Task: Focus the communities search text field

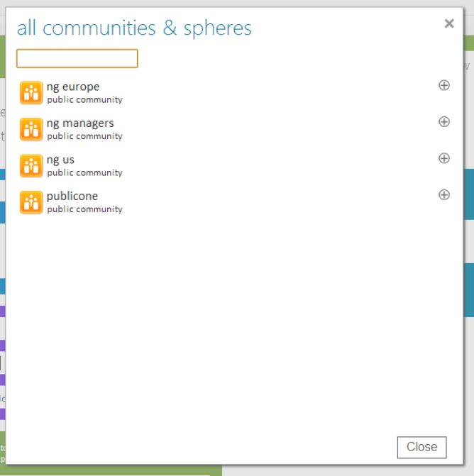Action: [77, 58]
